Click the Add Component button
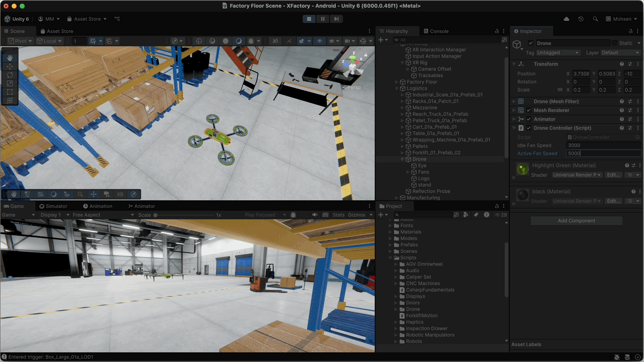 576,221
